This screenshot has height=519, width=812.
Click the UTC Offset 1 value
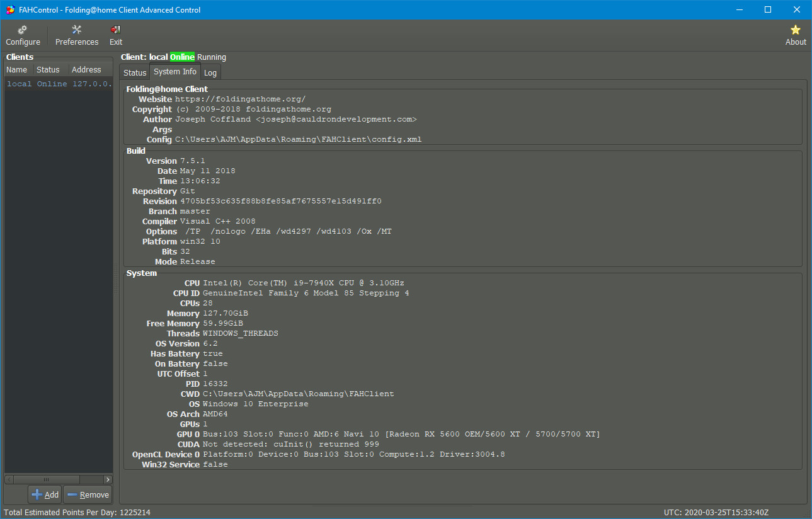tap(205, 374)
